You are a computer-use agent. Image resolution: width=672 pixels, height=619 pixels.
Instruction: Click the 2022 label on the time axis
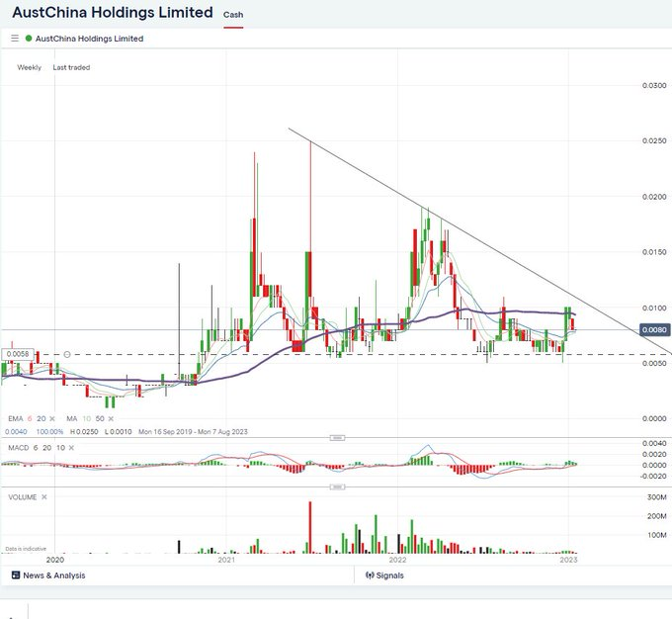pos(397,560)
